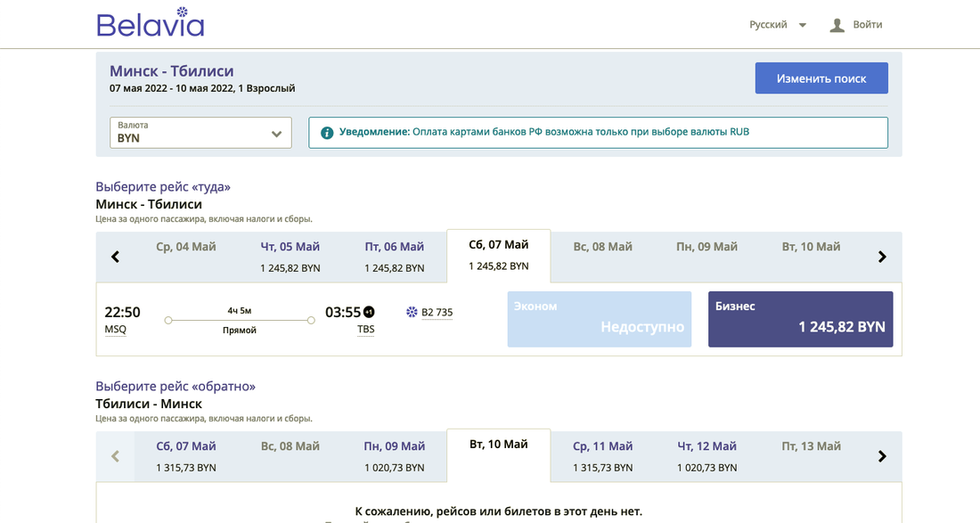Show later outbound dates with right arrow
The image size is (980, 523).
pos(882,257)
